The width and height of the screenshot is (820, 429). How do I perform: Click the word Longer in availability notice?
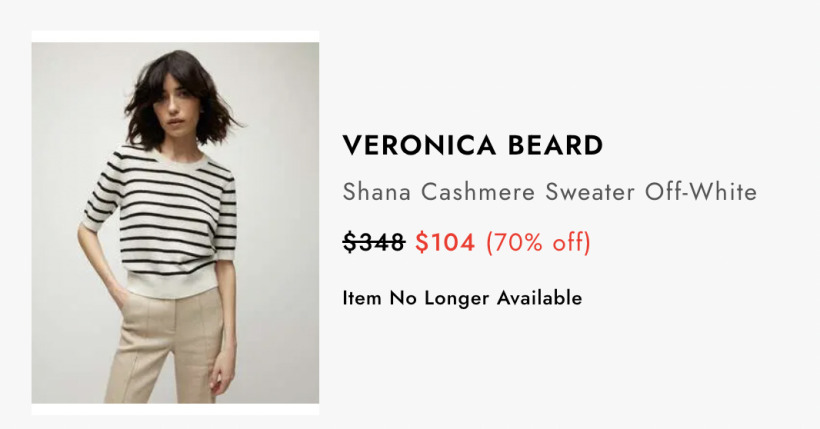tap(457, 299)
